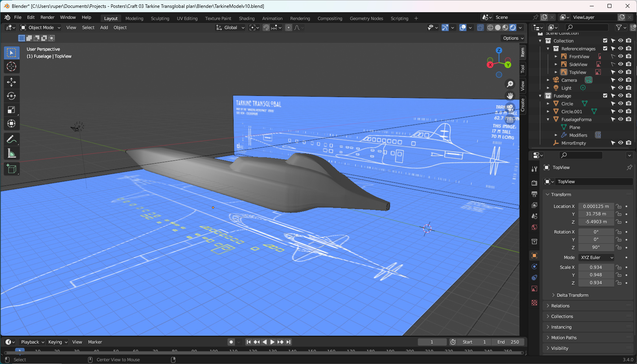Open the World properties tab icon
The height and width of the screenshot is (364, 637).
pos(534,227)
